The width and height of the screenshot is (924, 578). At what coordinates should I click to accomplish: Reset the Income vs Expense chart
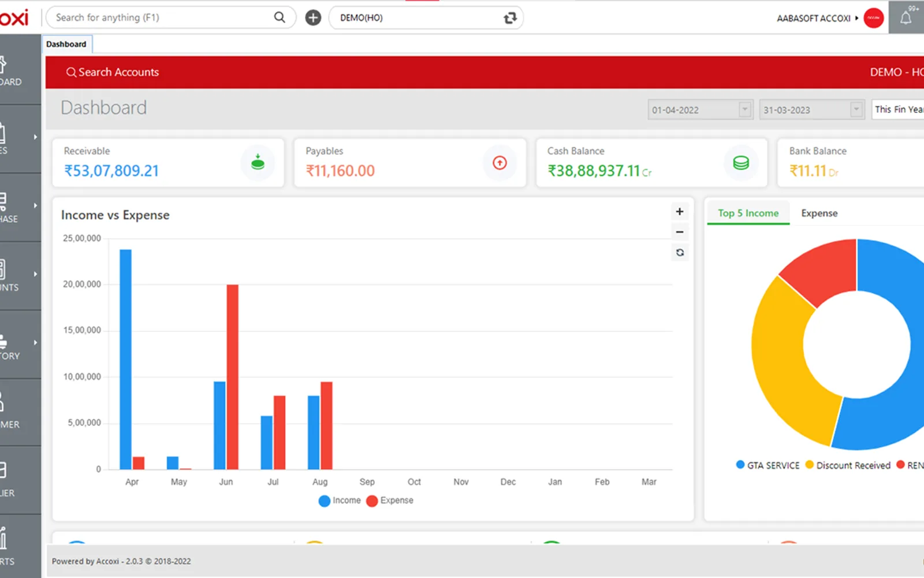tap(680, 253)
